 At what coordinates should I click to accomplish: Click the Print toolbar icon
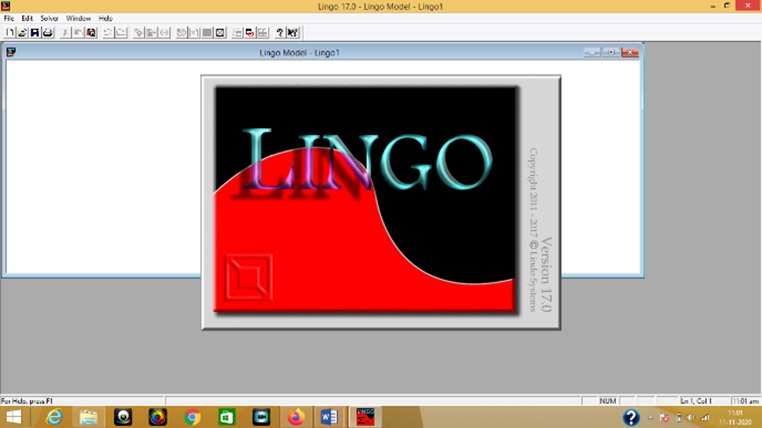click(48, 33)
